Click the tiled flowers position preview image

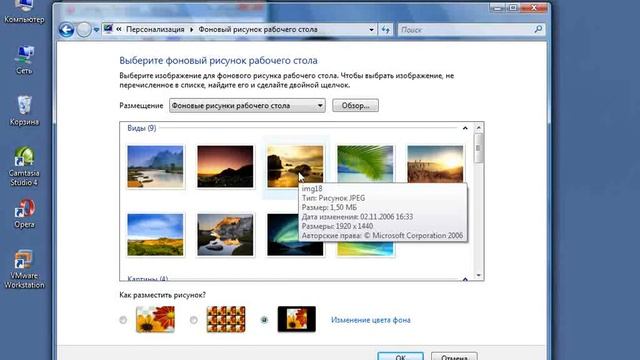click(x=226, y=319)
